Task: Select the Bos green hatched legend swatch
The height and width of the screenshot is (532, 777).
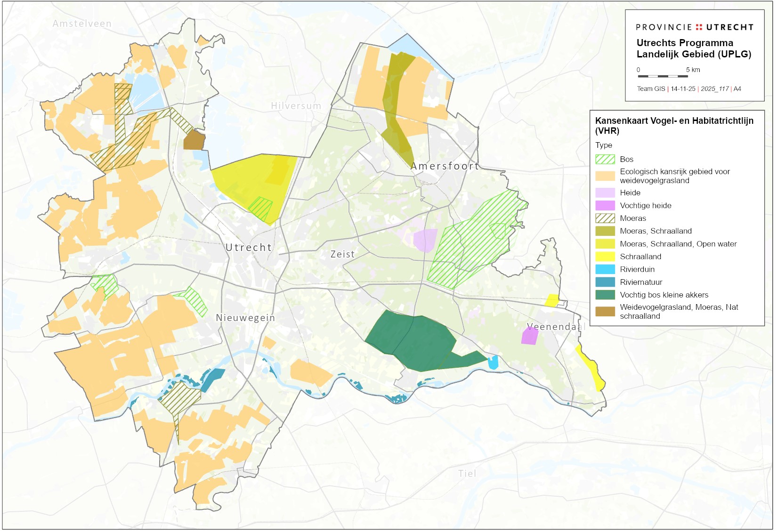Action: [x=605, y=160]
